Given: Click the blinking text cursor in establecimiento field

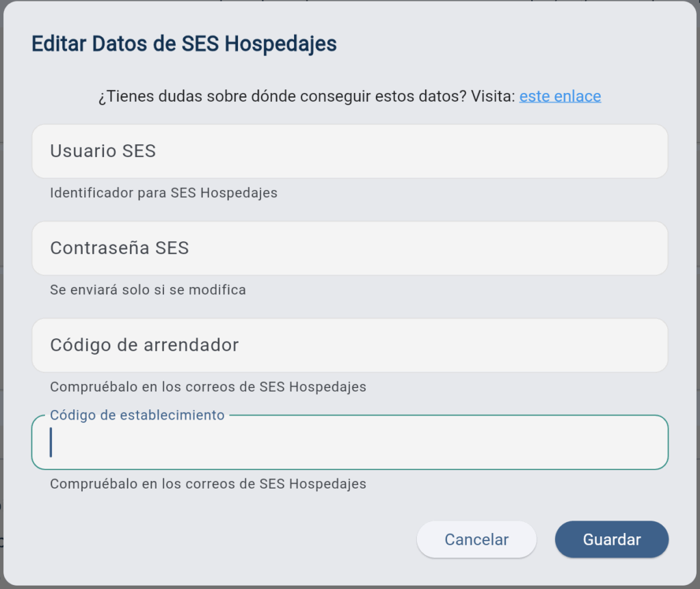Looking at the screenshot, I should tap(51, 442).
